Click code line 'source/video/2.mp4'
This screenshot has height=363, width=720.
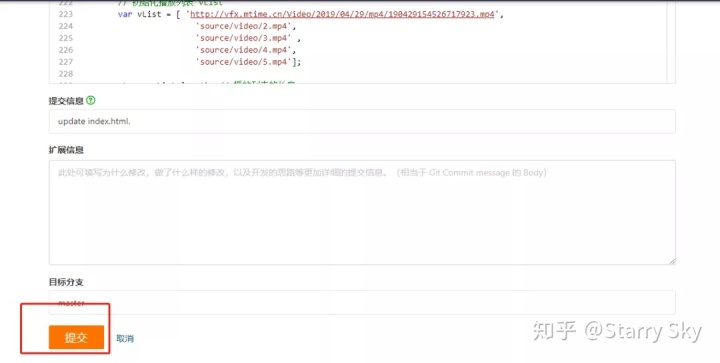[x=246, y=26]
